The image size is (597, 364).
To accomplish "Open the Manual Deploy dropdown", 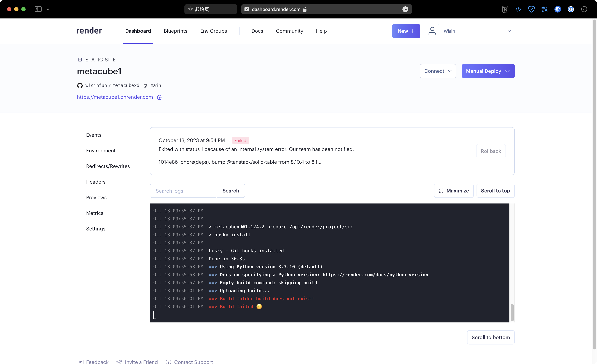I will pyautogui.click(x=488, y=71).
